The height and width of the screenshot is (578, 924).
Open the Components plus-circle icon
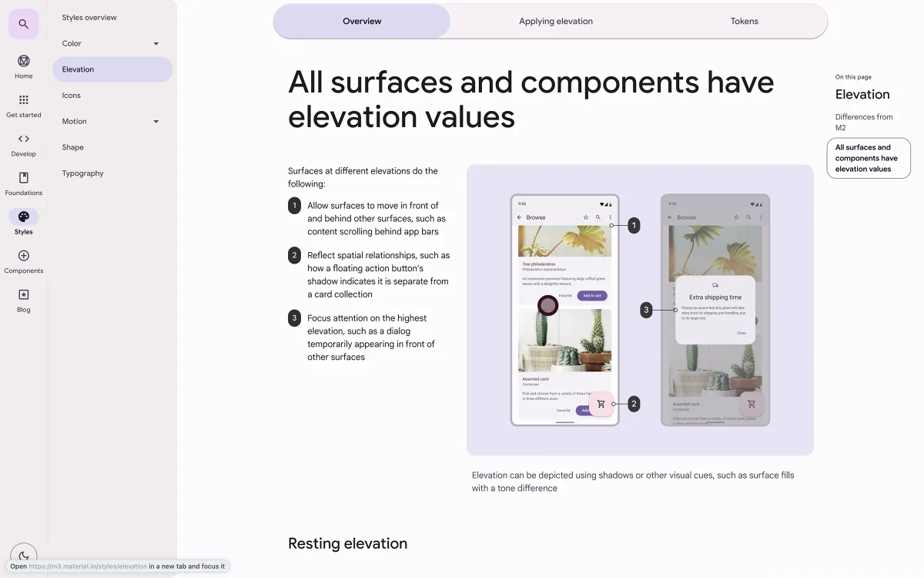pos(23,256)
